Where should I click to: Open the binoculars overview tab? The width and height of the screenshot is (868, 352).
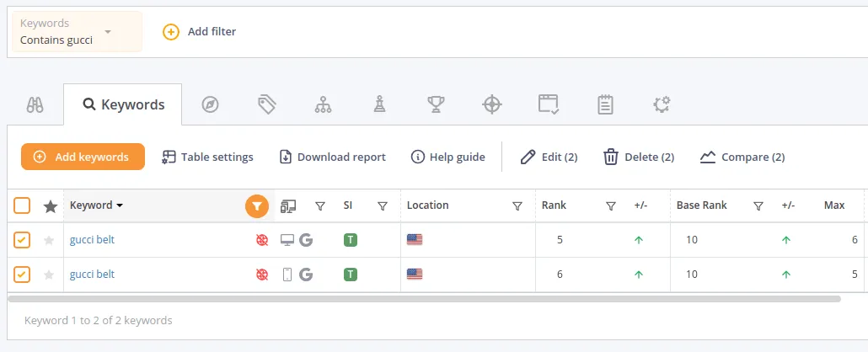click(35, 105)
